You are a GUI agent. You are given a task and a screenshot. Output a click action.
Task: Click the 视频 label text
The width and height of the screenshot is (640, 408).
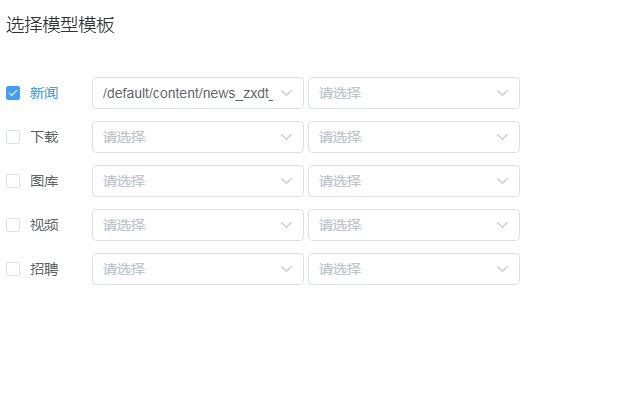44,225
